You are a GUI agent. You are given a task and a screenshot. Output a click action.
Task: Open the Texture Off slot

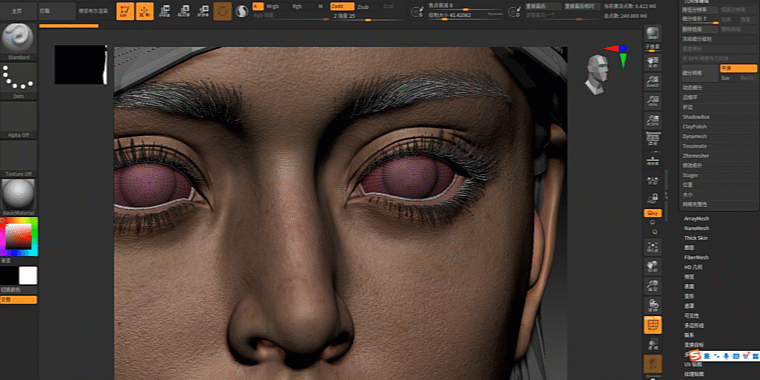18,158
